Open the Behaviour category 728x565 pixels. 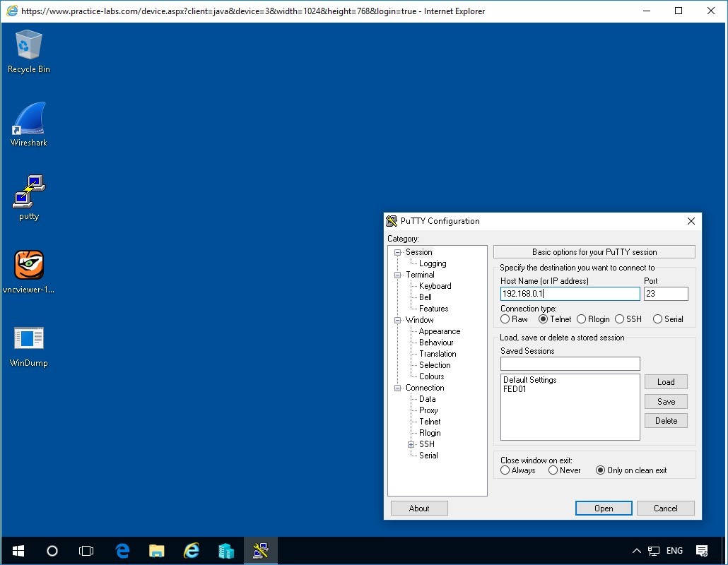point(436,343)
